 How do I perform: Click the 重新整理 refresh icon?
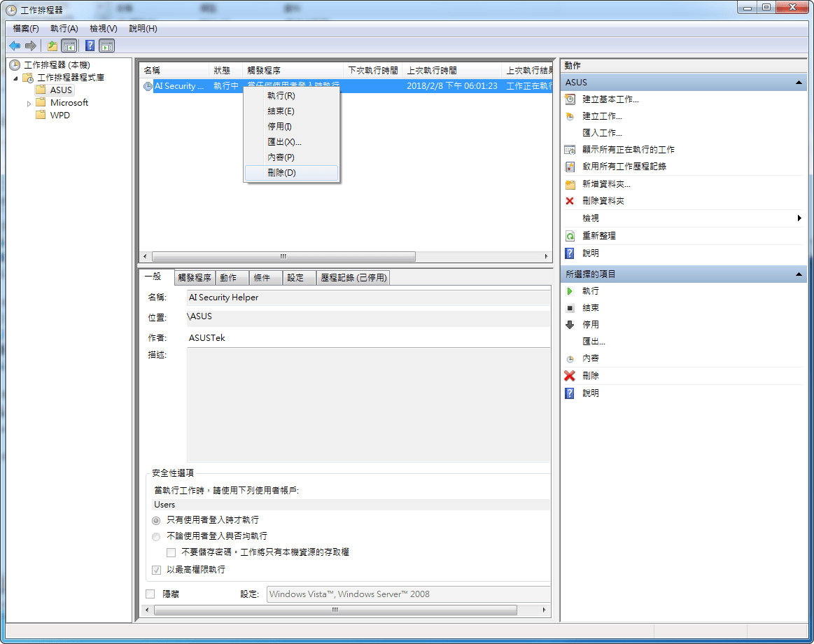tap(570, 237)
